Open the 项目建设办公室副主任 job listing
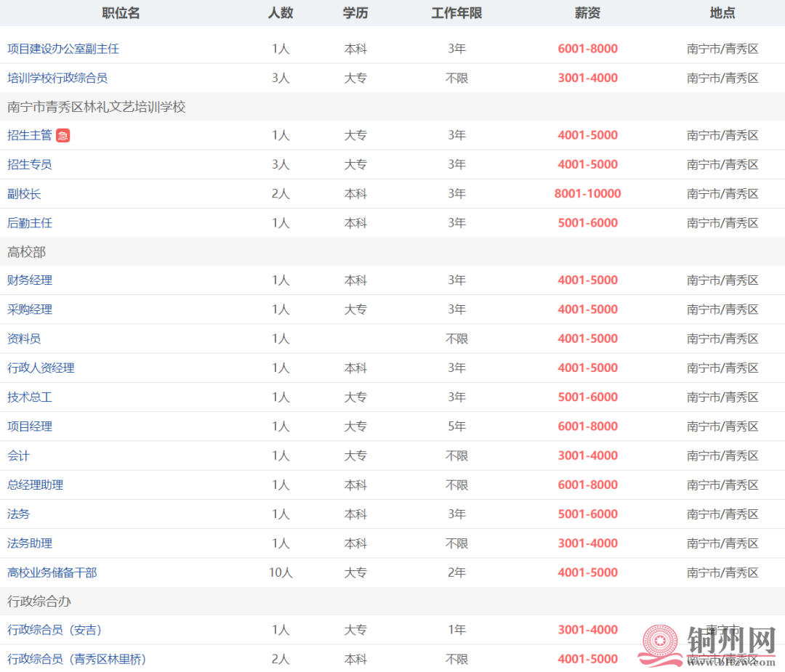785x672 pixels. click(x=63, y=49)
